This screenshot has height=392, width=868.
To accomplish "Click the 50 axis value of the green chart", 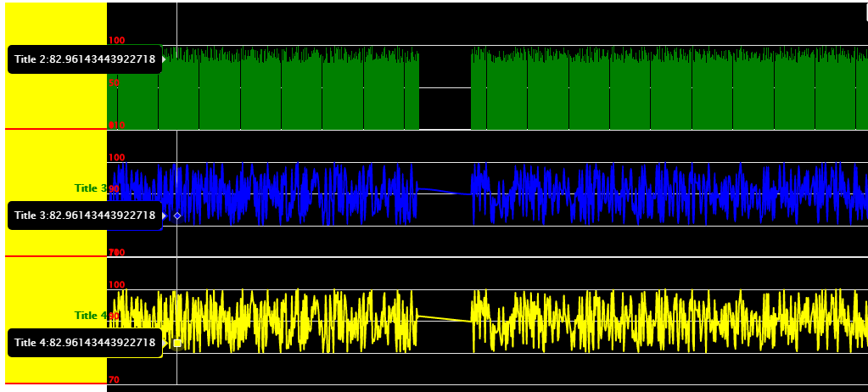I will pos(114,83).
